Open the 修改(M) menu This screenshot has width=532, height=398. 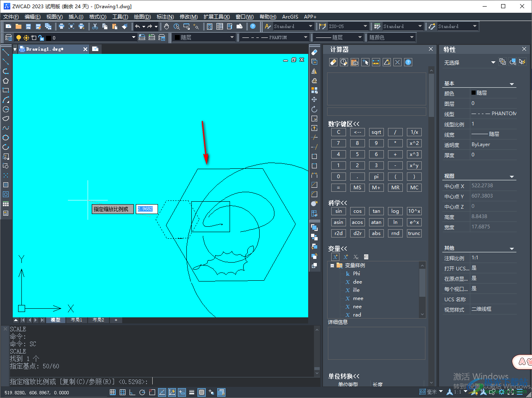pyautogui.click(x=189, y=16)
